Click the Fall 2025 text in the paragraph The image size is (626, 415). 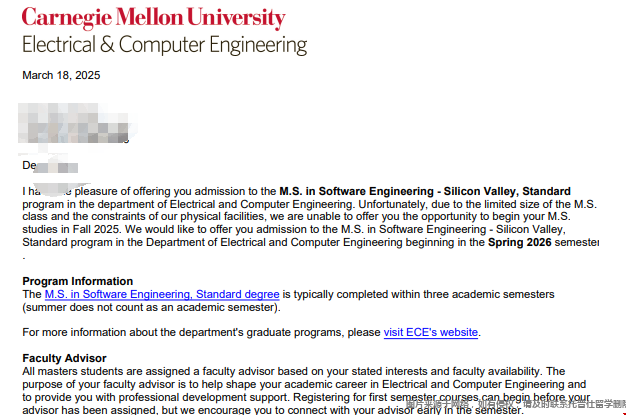(96, 229)
